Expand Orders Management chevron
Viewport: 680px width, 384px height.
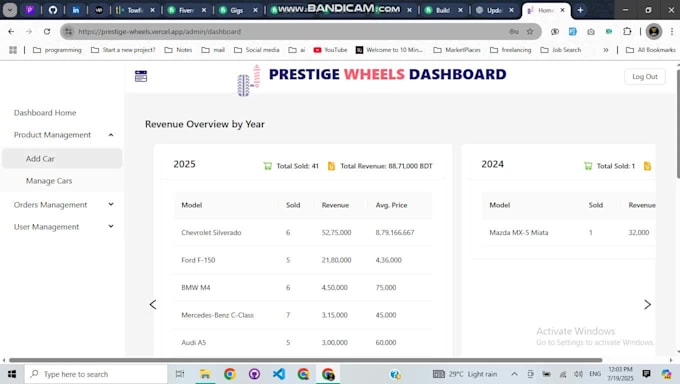(x=111, y=204)
